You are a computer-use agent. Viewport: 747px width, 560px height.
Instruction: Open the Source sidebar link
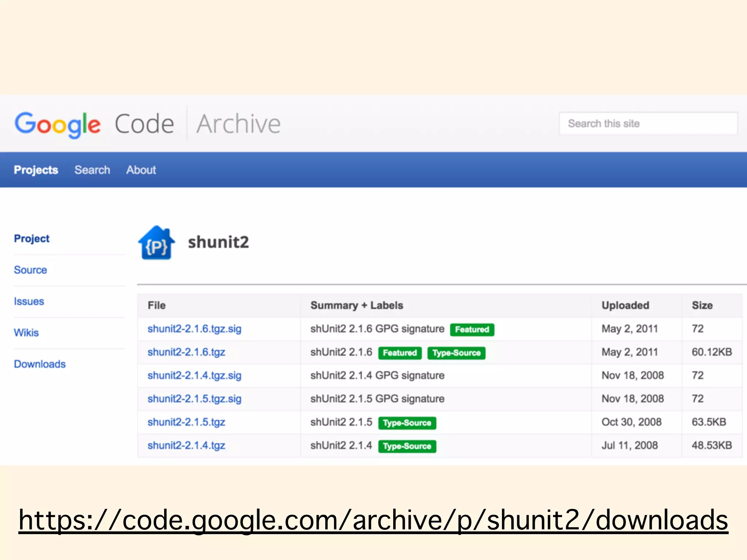coord(30,270)
